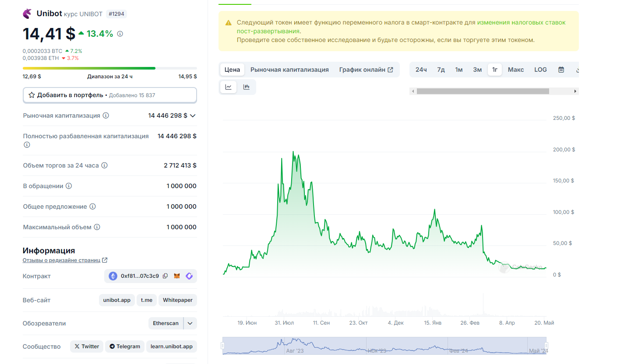Click info icon next to Общее предложение

(x=92, y=206)
